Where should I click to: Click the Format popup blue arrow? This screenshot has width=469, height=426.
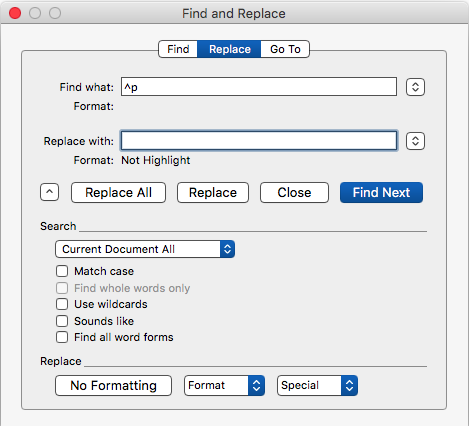point(256,386)
